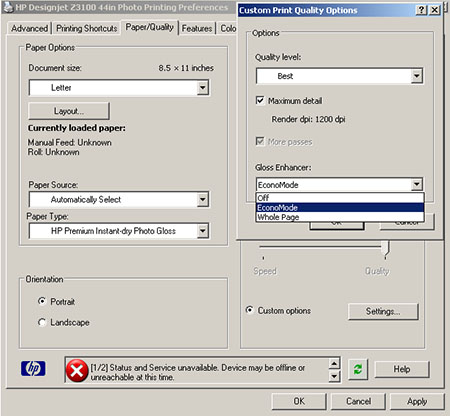Click the HP logo icon

pyautogui.click(x=33, y=368)
